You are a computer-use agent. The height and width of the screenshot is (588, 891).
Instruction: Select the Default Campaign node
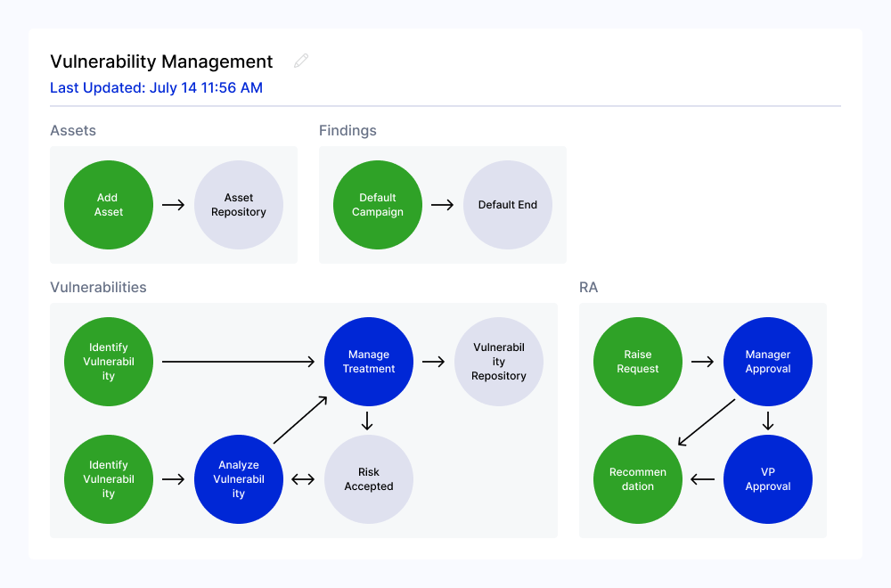pyautogui.click(x=378, y=205)
